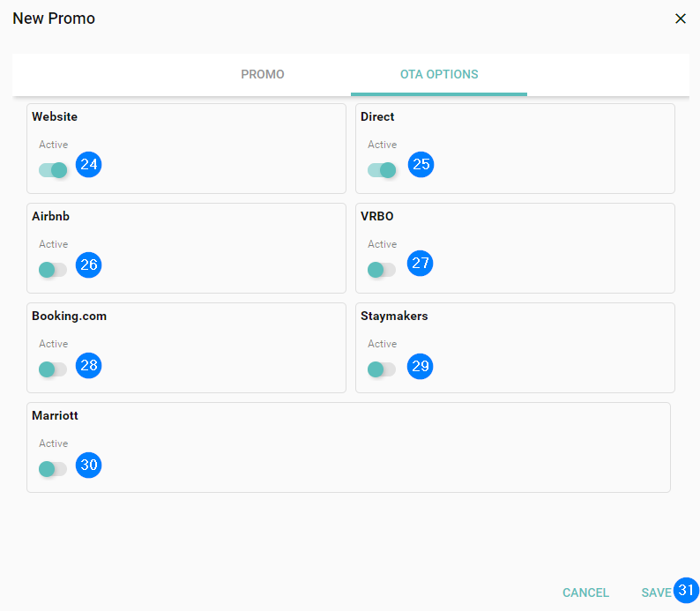The image size is (700, 611).
Task: Disable the Website Active toggle
Action: point(53,170)
